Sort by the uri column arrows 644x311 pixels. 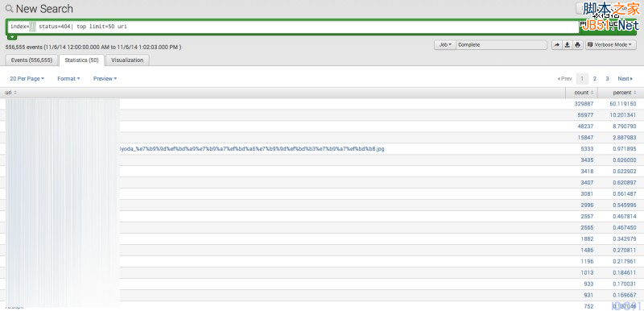(x=15, y=93)
